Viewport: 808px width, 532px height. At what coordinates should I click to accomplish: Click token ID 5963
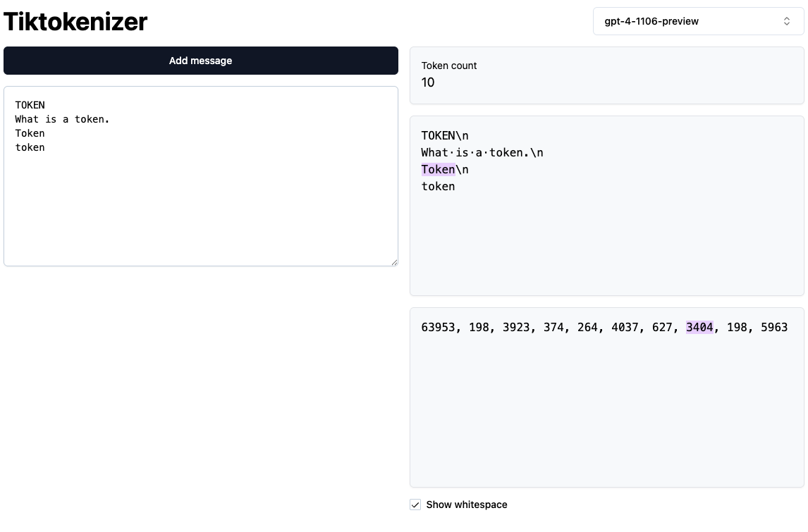pos(774,327)
